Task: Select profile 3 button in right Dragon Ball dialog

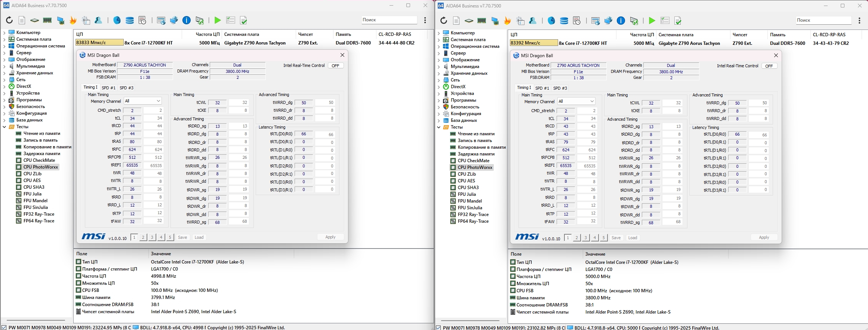Action: (x=586, y=238)
